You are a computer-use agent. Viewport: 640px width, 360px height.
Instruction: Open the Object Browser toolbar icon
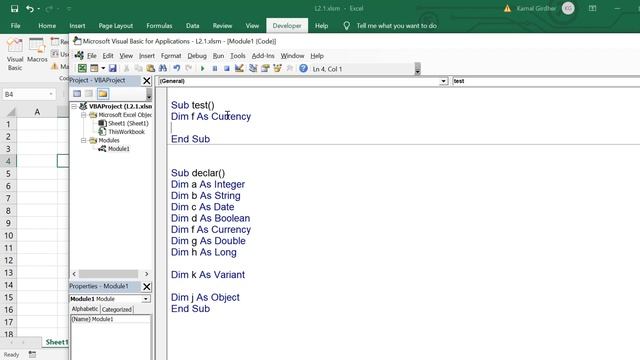pos(278,69)
